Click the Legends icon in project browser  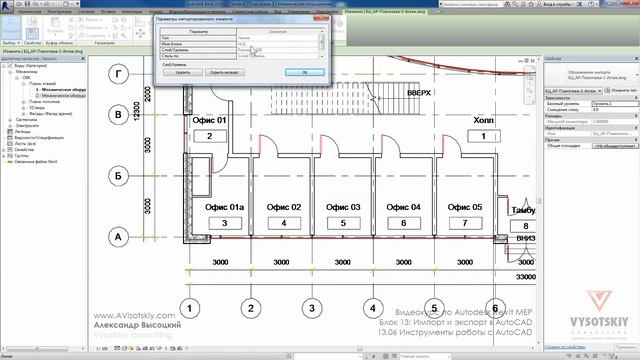pos(10,132)
